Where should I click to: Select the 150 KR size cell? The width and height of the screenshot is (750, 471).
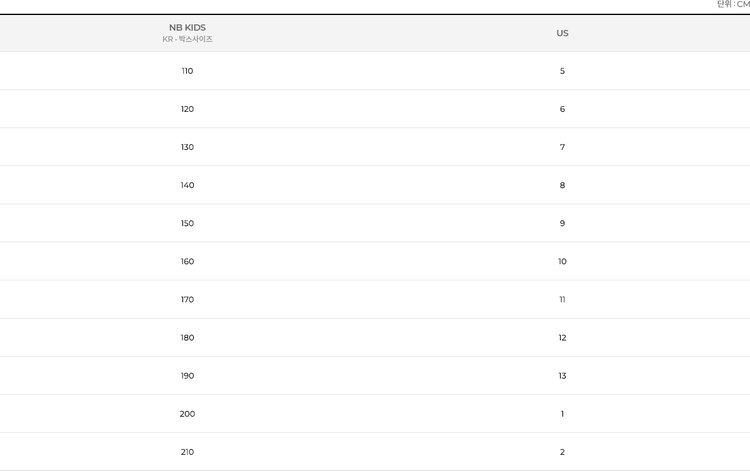(188, 223)
